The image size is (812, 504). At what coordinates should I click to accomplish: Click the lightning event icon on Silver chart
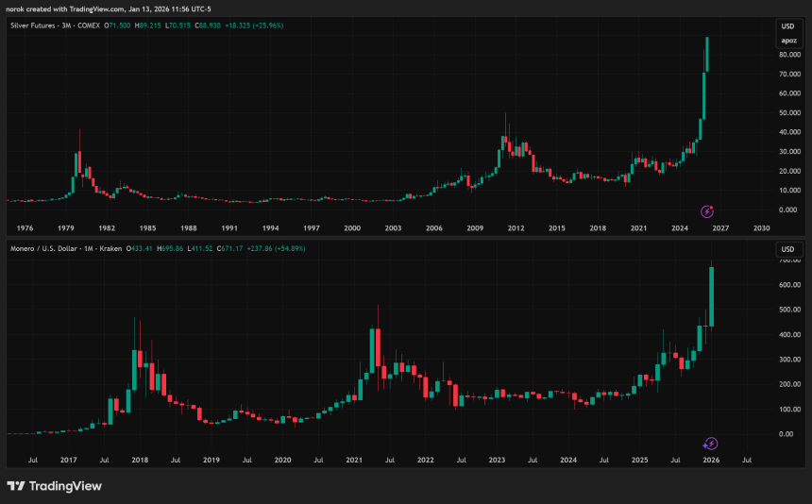(707, 211)
